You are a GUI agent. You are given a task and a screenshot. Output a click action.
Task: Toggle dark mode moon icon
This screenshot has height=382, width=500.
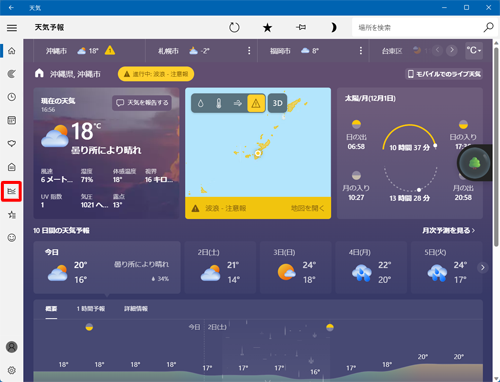[x=333, y=27]
